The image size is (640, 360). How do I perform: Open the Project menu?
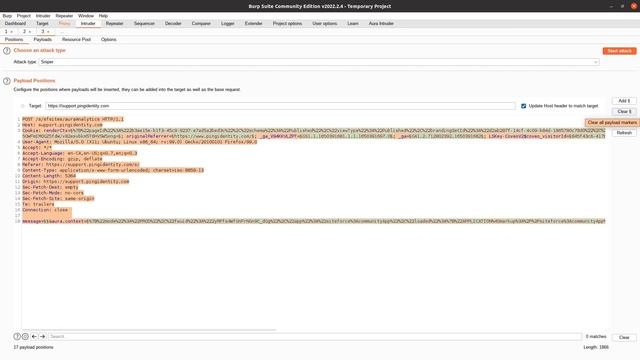24,16
